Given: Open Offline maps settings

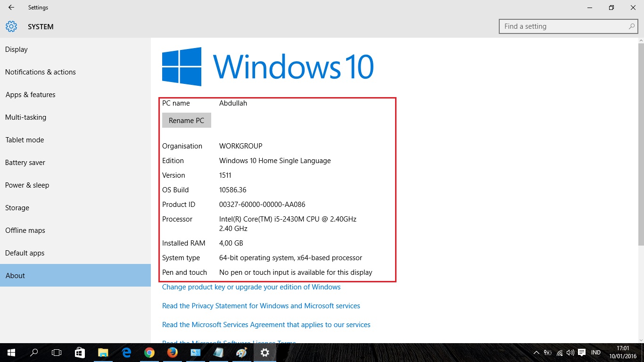Looking at the screenshot, I should click(x=75, y=230).
